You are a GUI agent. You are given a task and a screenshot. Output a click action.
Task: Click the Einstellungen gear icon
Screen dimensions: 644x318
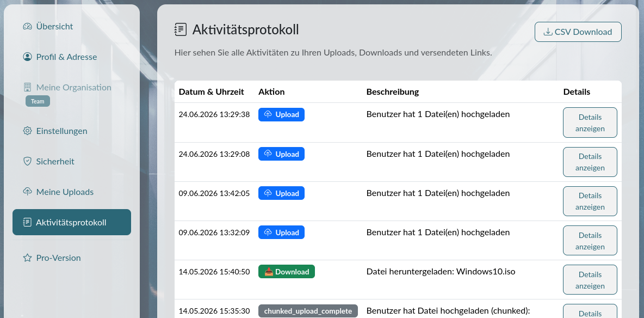coord(28,131)
